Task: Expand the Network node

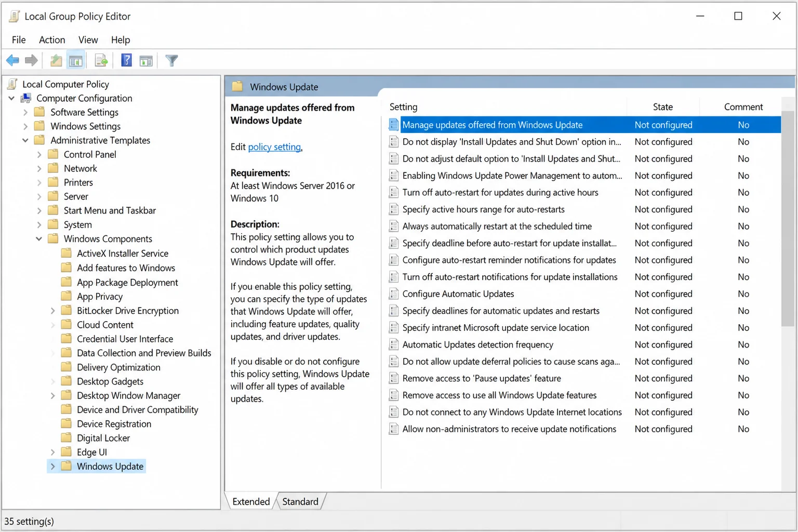Action: 39,168
